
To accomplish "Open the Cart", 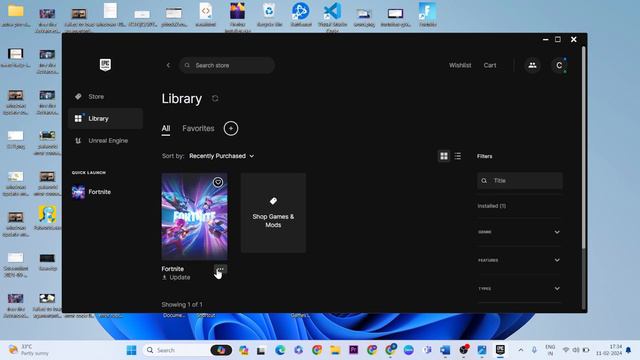I will [x=490, y=65].
